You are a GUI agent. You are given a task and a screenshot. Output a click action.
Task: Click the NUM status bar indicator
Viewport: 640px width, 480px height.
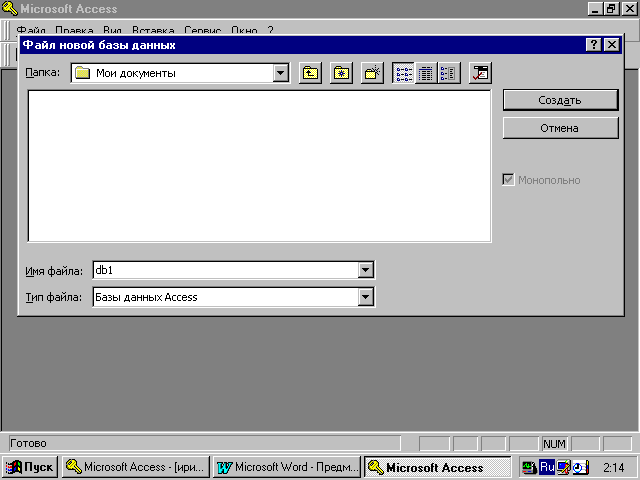point(554,444)
